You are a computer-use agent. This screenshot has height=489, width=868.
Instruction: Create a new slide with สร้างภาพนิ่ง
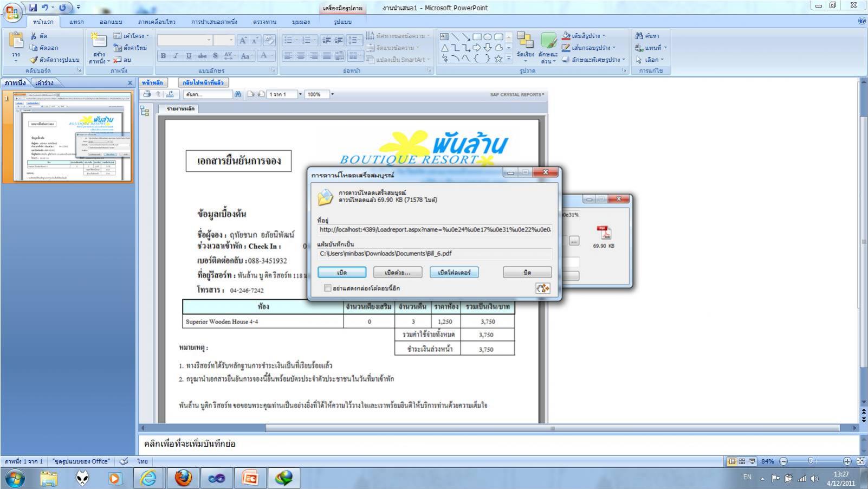click(99, 49)
